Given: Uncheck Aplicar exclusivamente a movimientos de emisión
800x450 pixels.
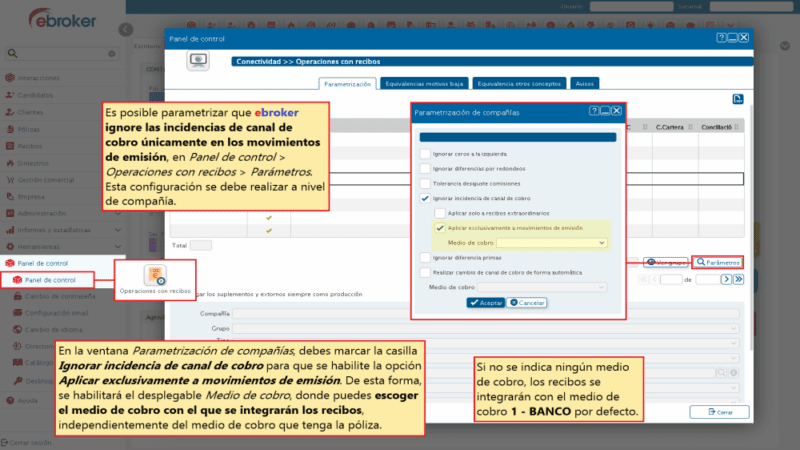Looking at the screenshot, I should (x=440, y=228).
